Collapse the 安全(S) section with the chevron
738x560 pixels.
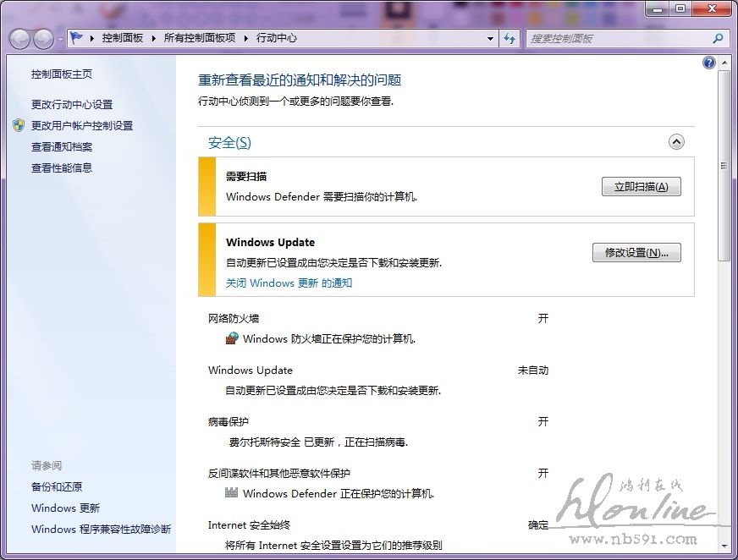pyautogui.click(x=676, y=142)
